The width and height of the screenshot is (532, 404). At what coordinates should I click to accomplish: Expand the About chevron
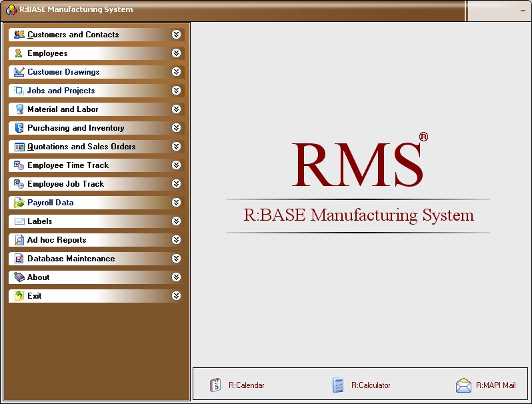pyautogui.click(x=176, y=277)
